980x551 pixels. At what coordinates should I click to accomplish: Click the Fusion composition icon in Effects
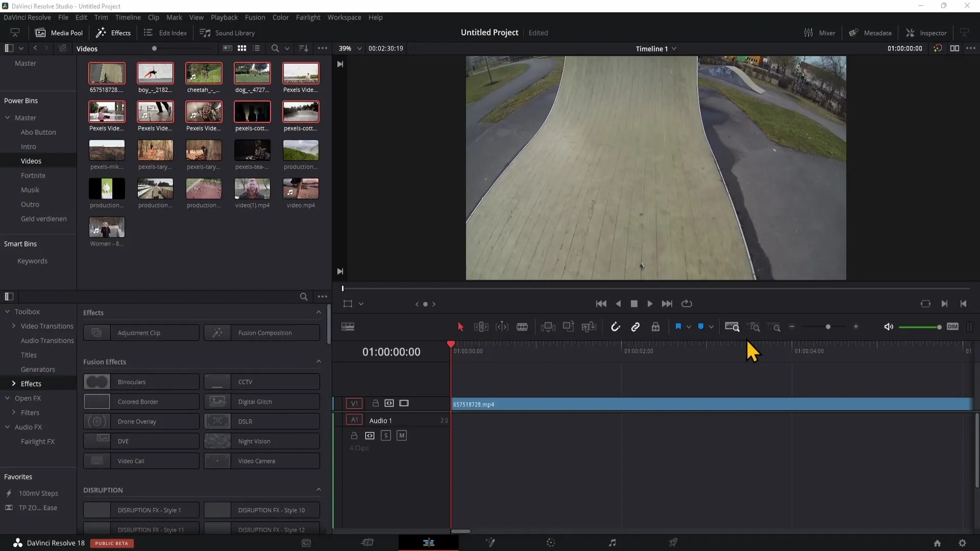[x=217, y=332]
